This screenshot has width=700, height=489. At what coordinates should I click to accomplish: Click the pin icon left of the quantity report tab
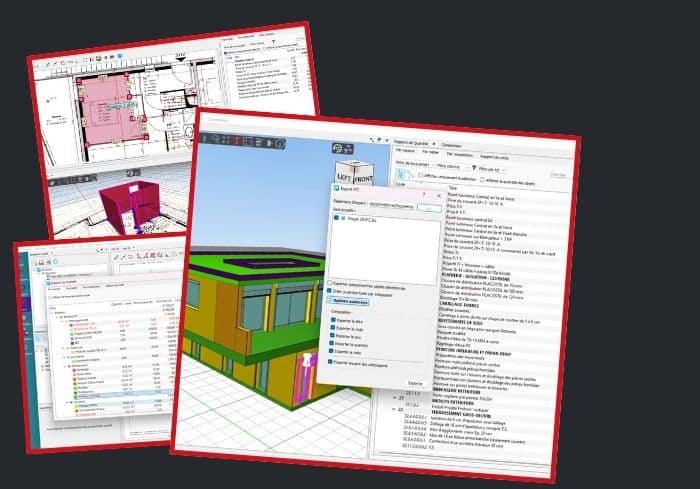point(379,139)
